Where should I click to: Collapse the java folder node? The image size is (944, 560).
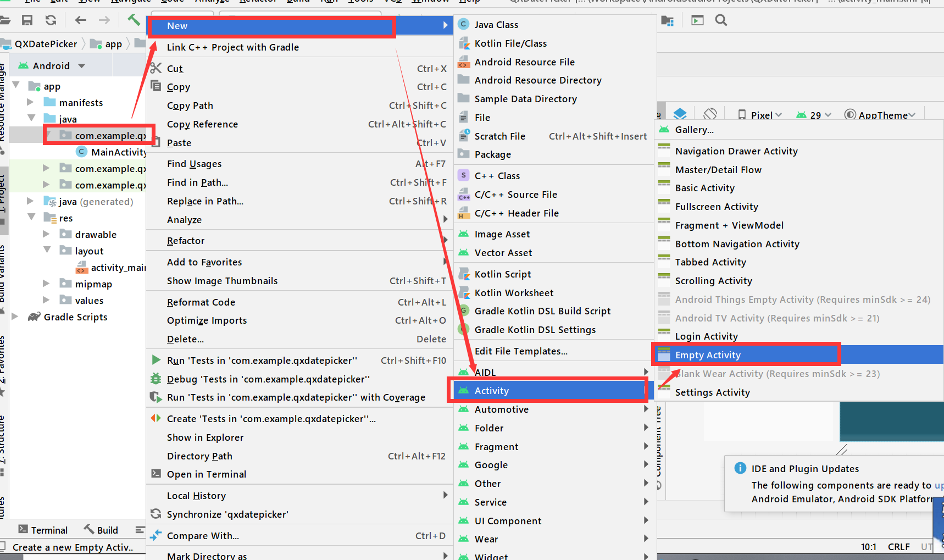[31, 118]
